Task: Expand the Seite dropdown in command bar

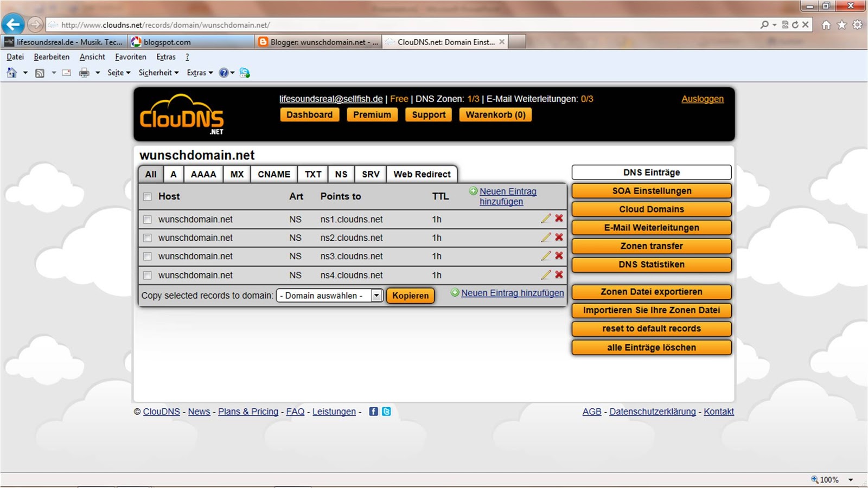Action: point(119,73)
